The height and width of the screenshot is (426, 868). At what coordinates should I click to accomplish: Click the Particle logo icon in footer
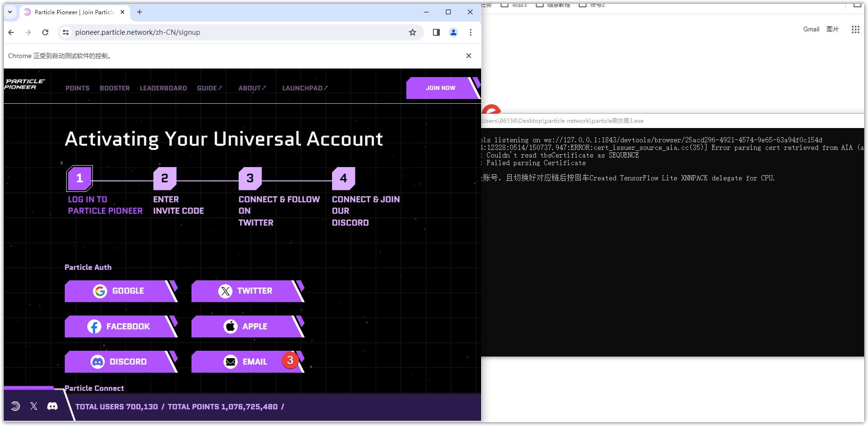[15, 406]
